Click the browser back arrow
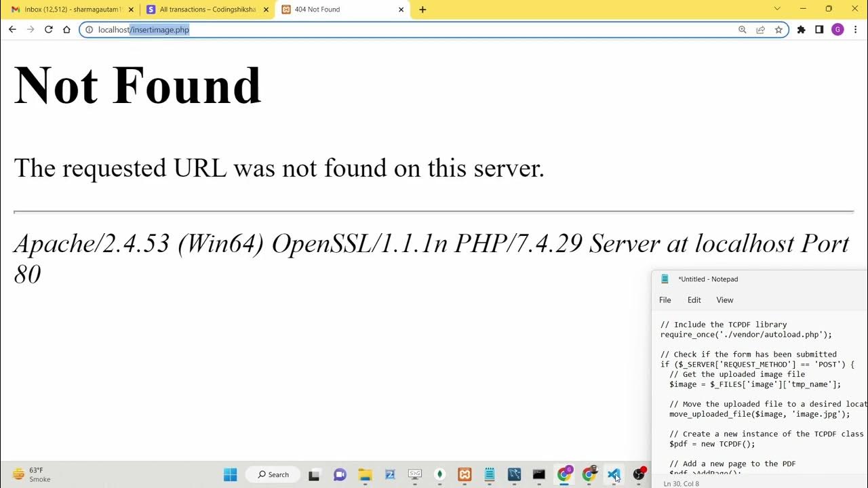 pyautogui.click(x=12, y=30)
